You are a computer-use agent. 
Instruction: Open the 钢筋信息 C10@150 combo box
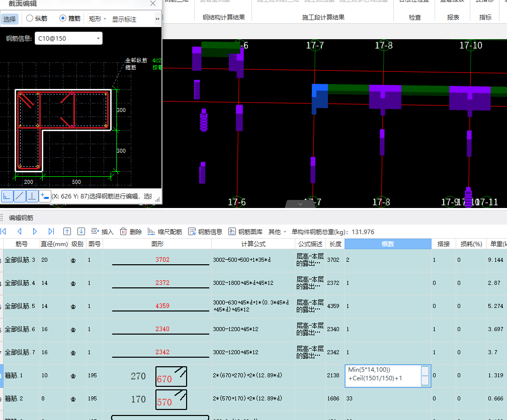click(68, 38)
